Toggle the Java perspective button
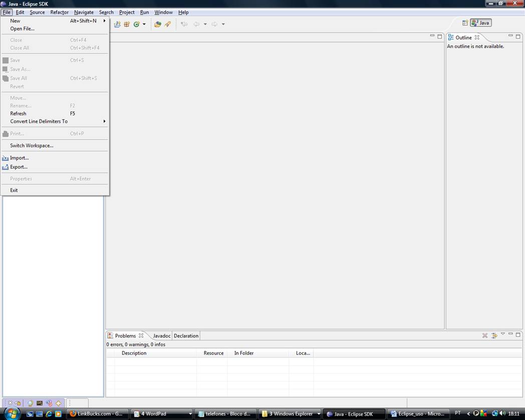 tap(481, 23)
